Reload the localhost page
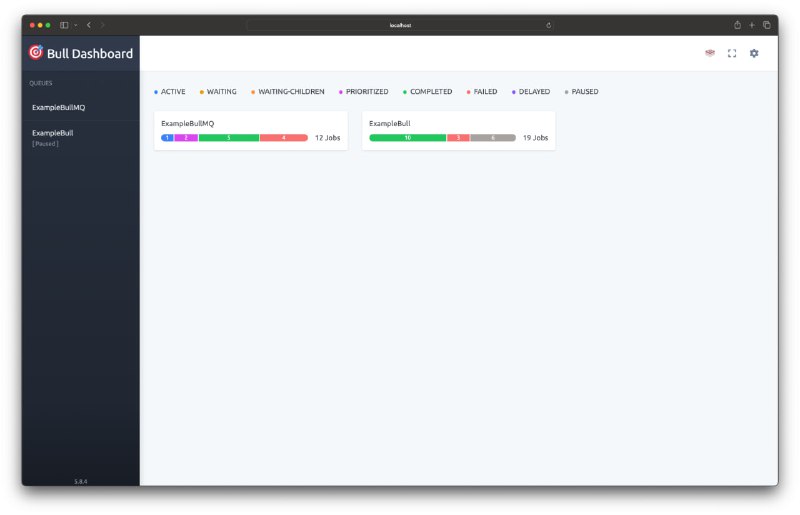 click(x=548, y=25)
